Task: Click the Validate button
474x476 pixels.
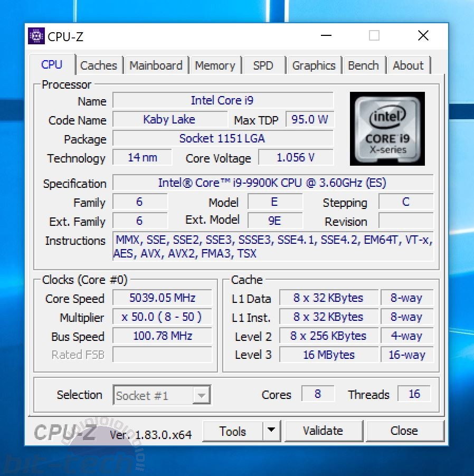Action: (324, 431)
